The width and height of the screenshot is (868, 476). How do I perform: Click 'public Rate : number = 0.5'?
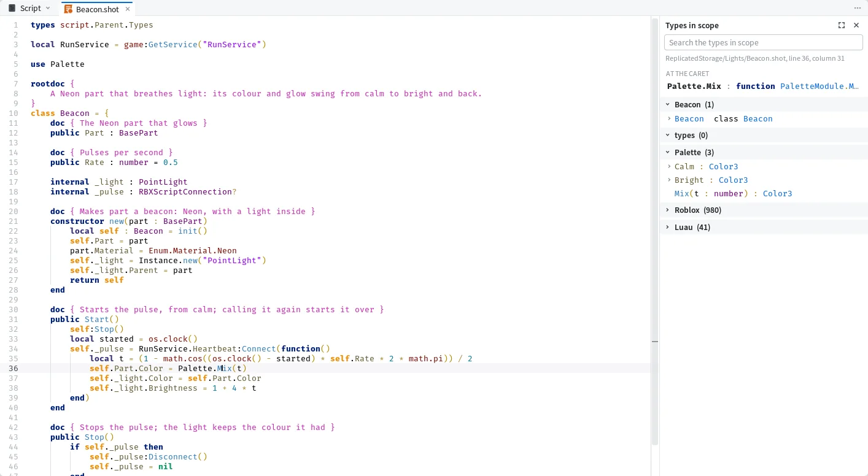tap(114, 162)
